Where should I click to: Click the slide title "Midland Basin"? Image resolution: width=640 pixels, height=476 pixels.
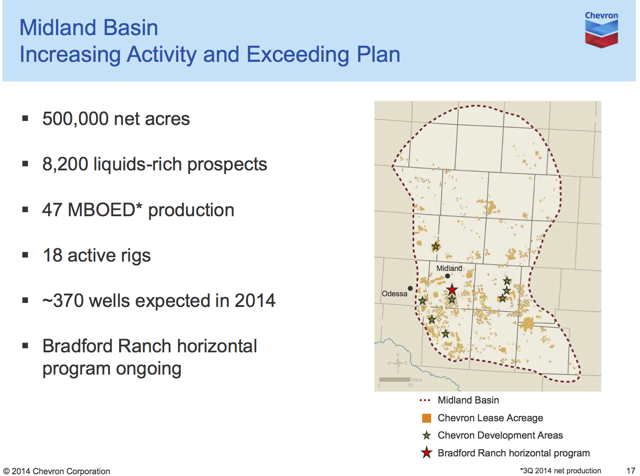pos(89,28)
